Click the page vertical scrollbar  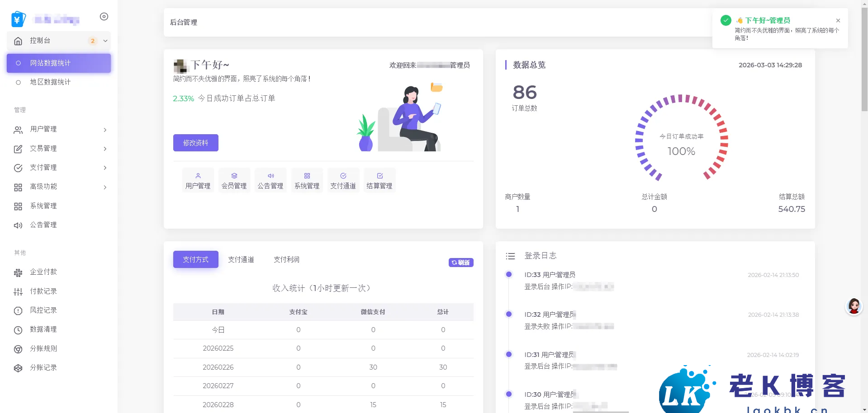[x=864, y=59]
